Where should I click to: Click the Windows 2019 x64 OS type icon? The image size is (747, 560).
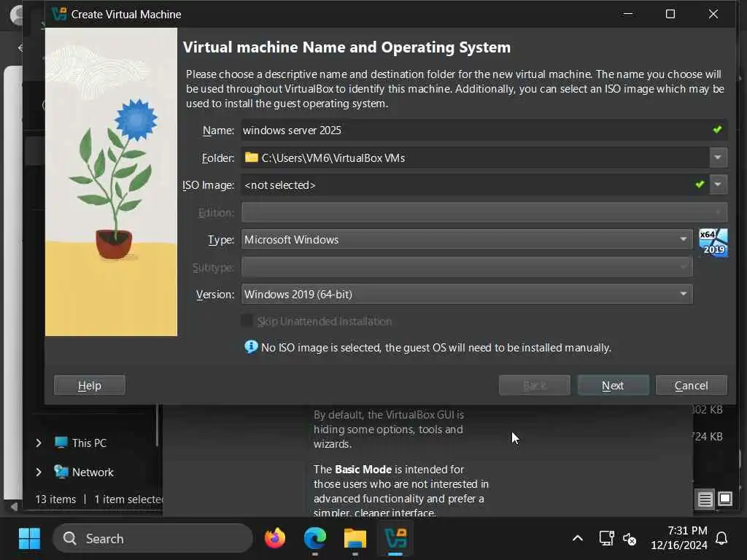[x=713, y=243]
